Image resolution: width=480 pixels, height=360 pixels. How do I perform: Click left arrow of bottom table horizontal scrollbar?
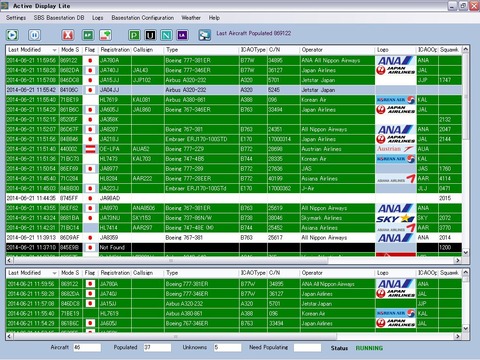[9, 336]
